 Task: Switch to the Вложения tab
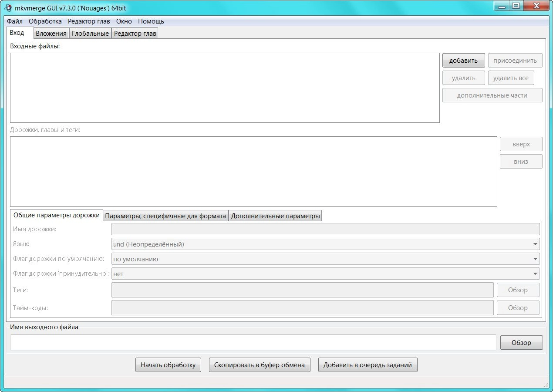(51, 34)
